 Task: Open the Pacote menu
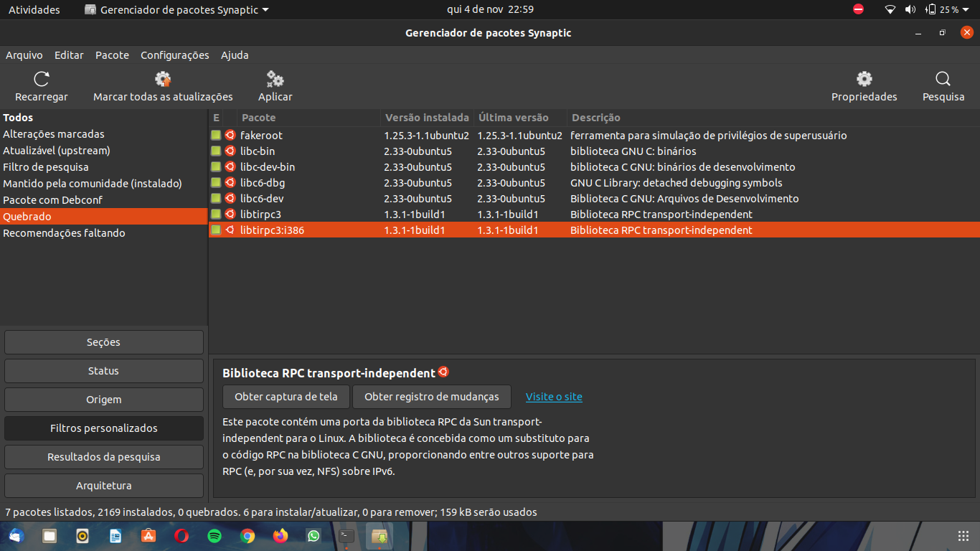[x=112, y=55]
